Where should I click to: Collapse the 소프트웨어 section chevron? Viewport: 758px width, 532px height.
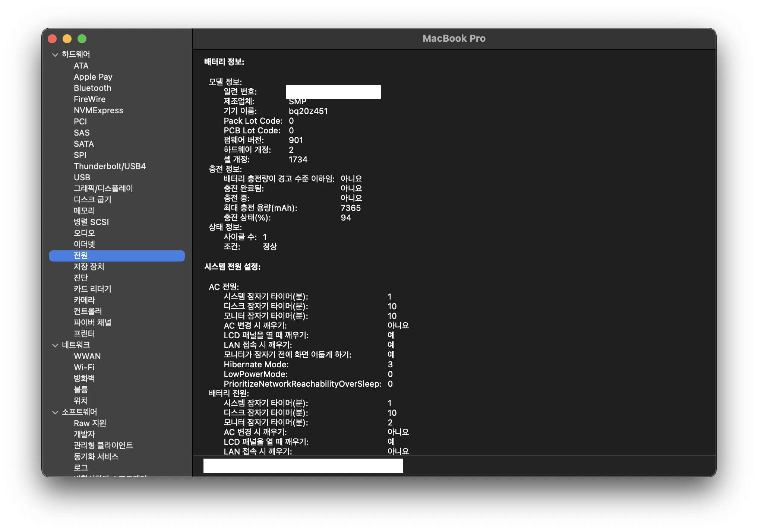coord(55,412)
